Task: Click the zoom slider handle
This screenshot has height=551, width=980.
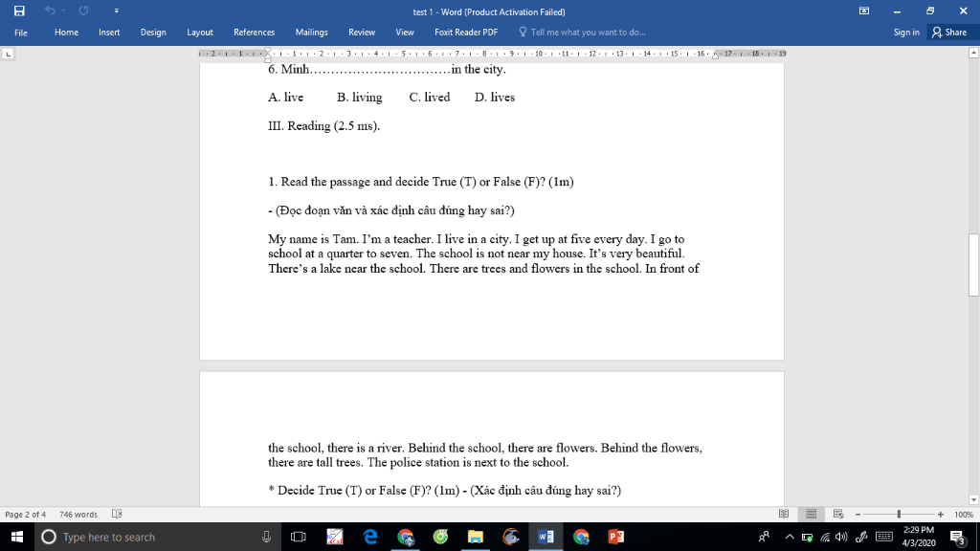Action: [x=899, y=514]
